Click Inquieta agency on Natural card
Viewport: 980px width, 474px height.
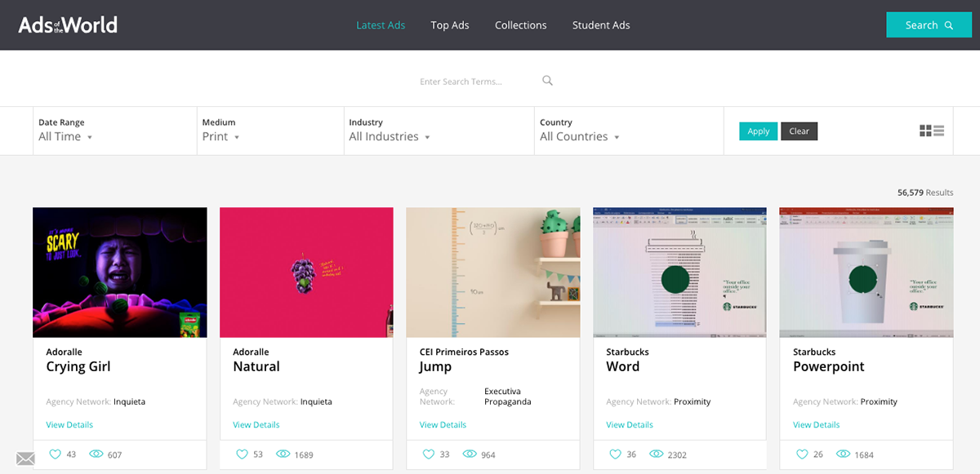(x=316, y=401)
